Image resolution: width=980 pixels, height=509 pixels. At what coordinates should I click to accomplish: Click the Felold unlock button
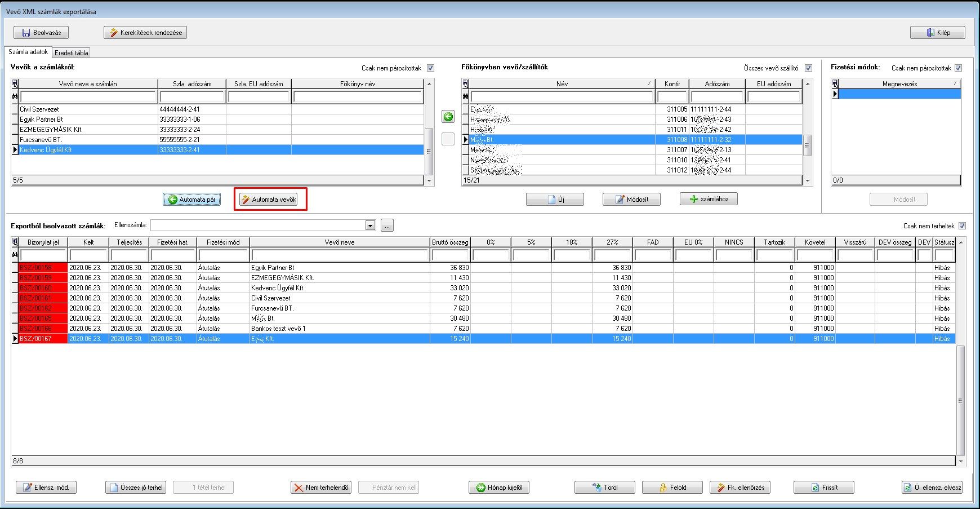point(672,488)
